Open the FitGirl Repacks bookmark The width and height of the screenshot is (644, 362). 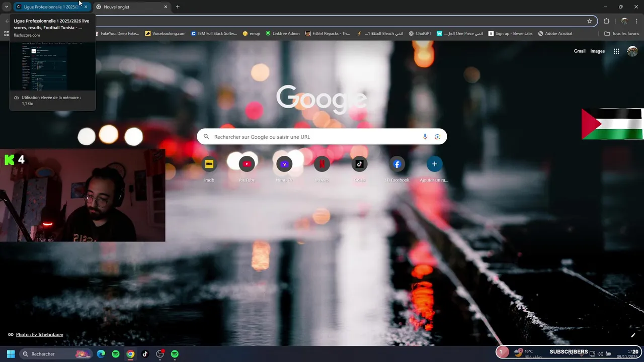click(328, 34)
